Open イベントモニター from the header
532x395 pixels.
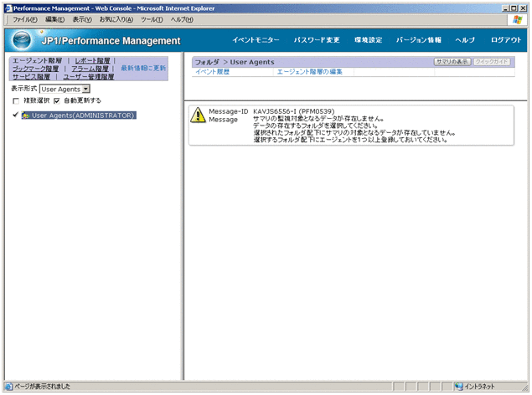tap(256, 40)
